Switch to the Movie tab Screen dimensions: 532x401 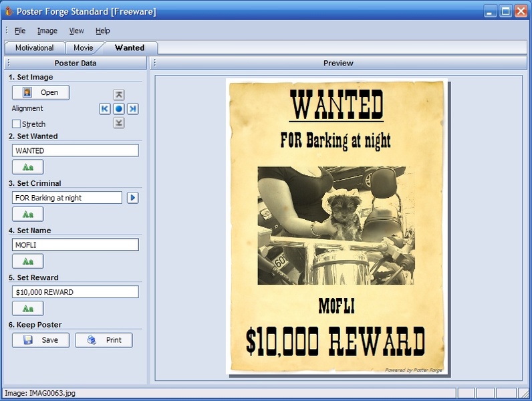[x=83, y=48]
